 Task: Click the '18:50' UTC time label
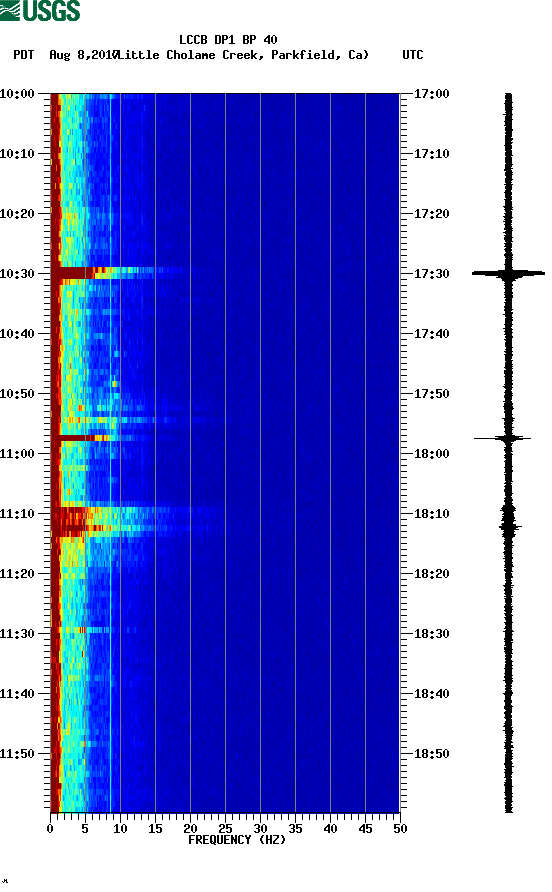(x=431, y=754)
